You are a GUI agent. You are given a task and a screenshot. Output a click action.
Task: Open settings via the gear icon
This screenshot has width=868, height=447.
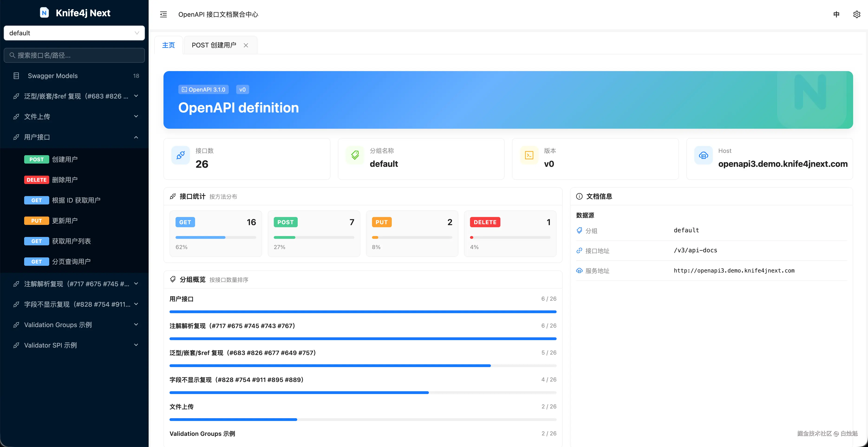pyautogui.click(x=857, y=14)
